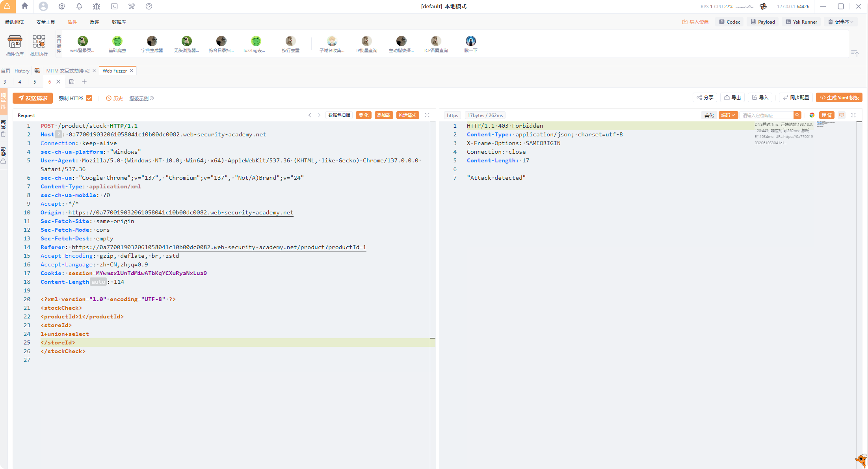Expand the 记事本 notebook dropdown
Screen dimensions: 868x469
click(x=841, y=22)
